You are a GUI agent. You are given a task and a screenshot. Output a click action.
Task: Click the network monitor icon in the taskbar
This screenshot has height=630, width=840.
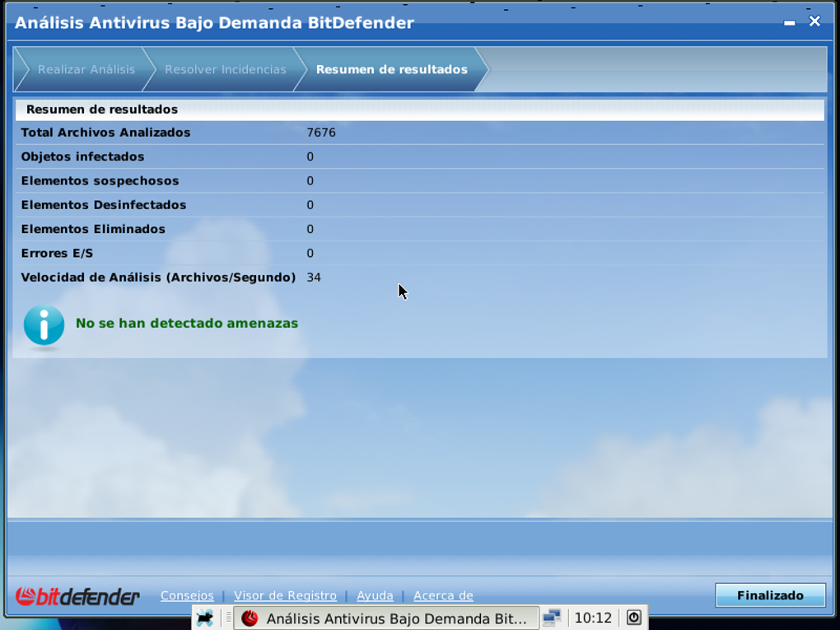[x=551, y=618]
